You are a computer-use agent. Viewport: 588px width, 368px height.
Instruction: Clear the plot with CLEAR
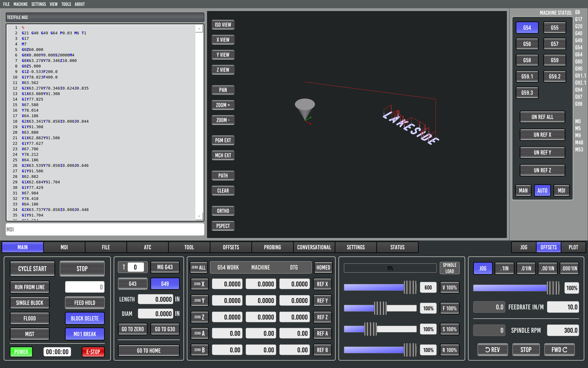click(223, 191)
